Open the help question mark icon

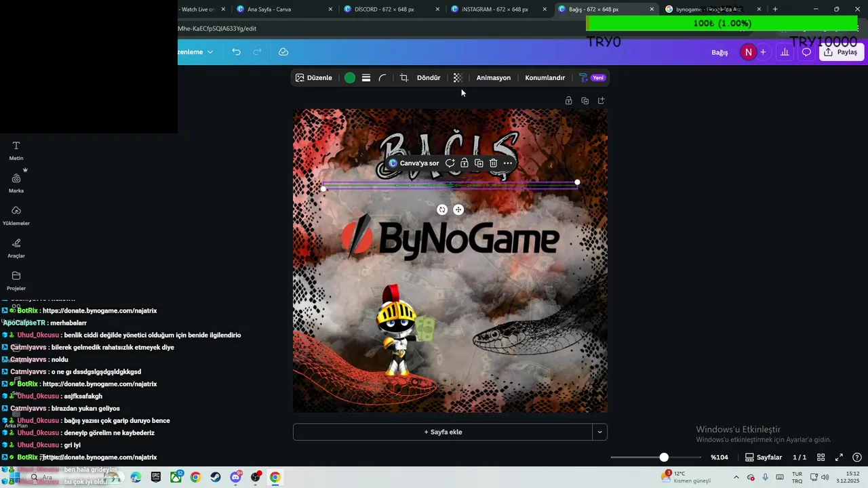point(857,457)
